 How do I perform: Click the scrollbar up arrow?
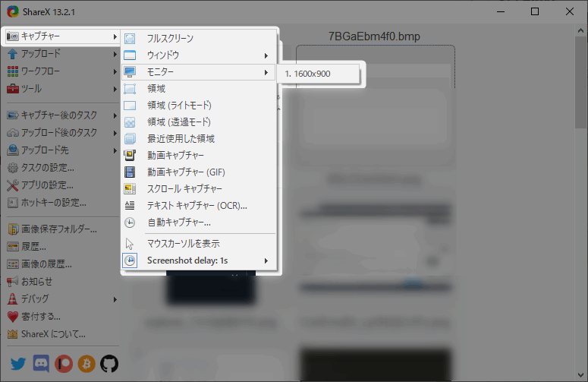click(x=580, y=31)
